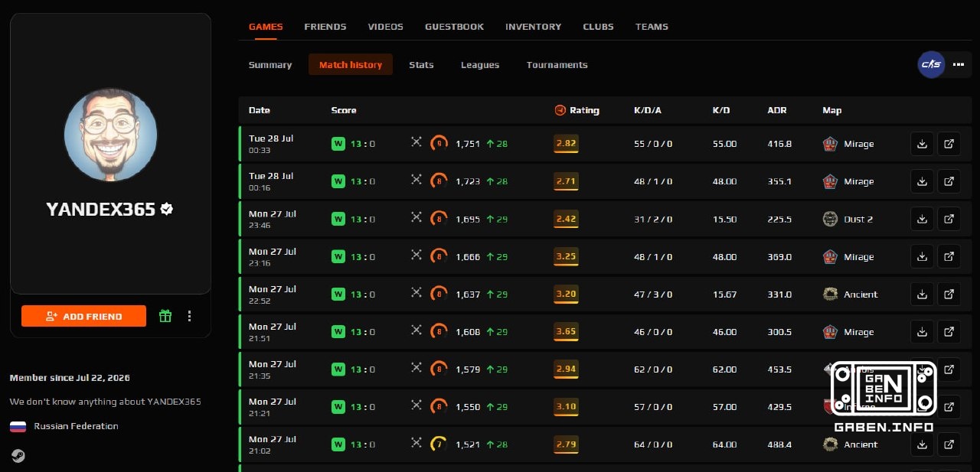The height and width of the screenshot is (472, 980).
Task: Click the level 7 icon next to 1,521
Action: coord(439,444)
